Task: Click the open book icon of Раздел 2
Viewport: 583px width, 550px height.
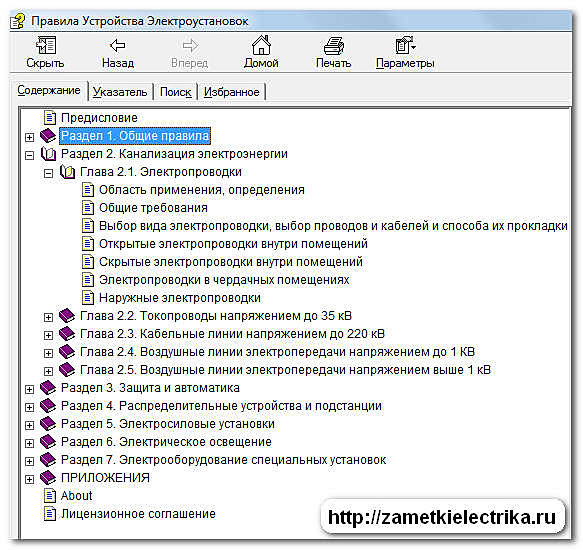Action: 48,154
